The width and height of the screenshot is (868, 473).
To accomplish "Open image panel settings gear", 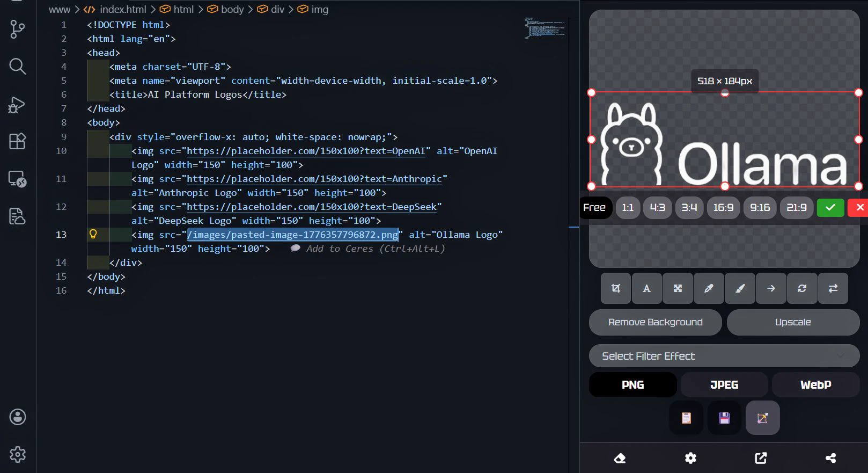I will [690, 458].
